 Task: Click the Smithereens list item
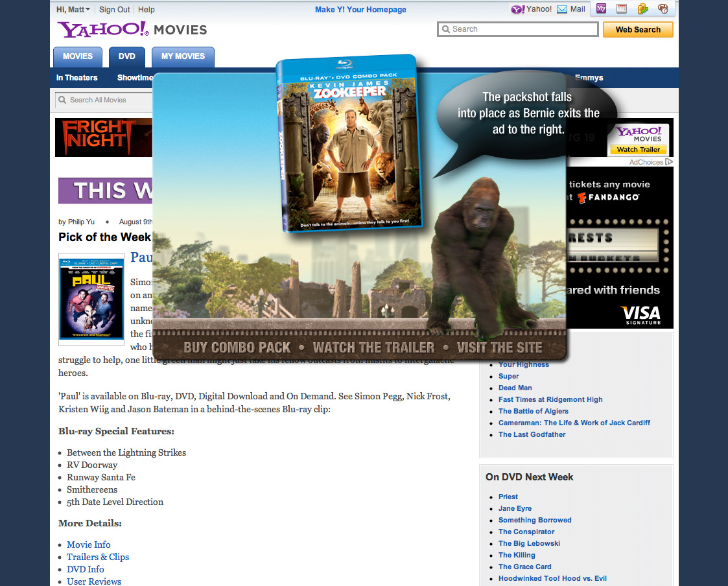92,489
